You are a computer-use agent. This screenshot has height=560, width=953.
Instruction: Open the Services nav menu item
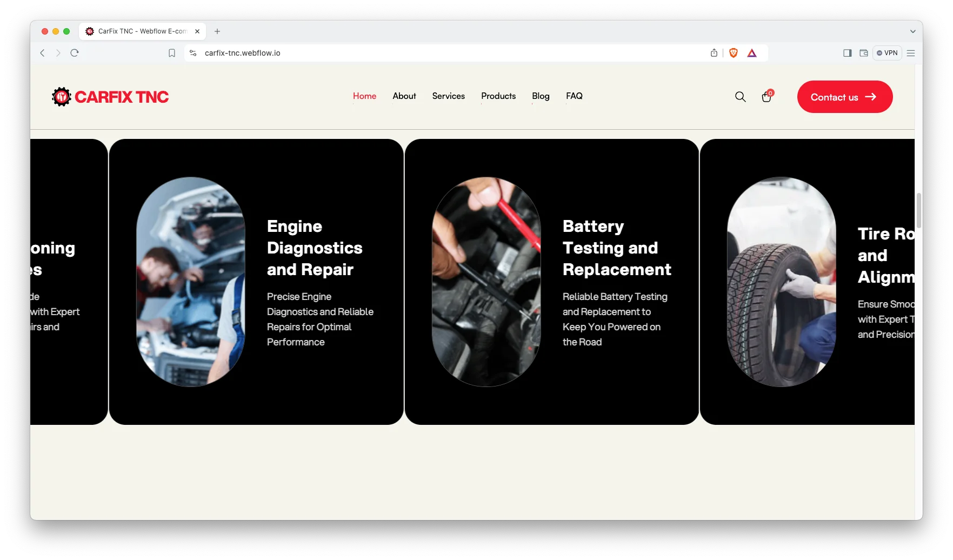(x=448, y=96)
